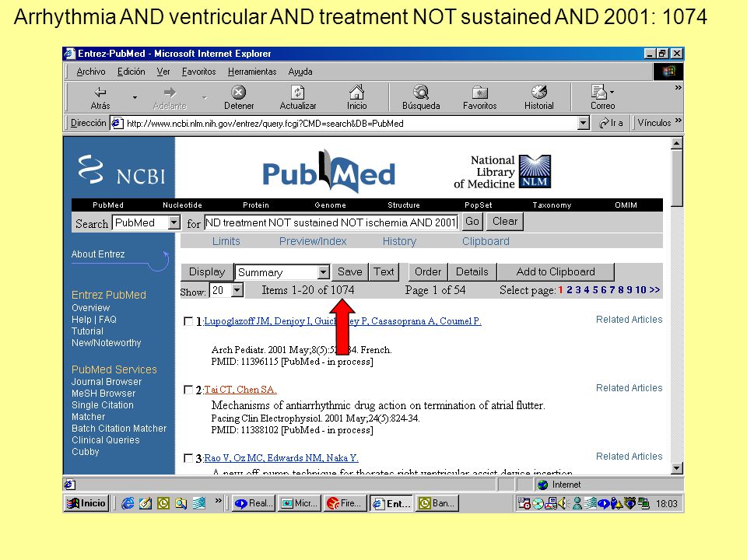Open search History link
This screenshot has width=747, height=560.
[399, 241]
